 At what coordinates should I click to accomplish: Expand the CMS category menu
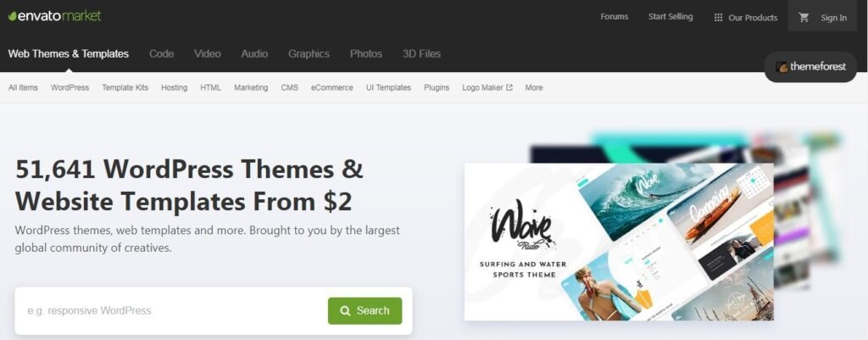[x=290, y=87]
